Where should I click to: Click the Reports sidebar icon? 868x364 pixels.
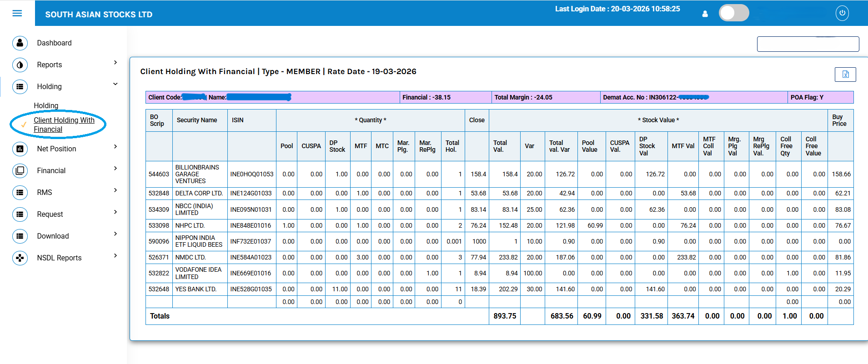pyautogui.click(x=20, y=65)
